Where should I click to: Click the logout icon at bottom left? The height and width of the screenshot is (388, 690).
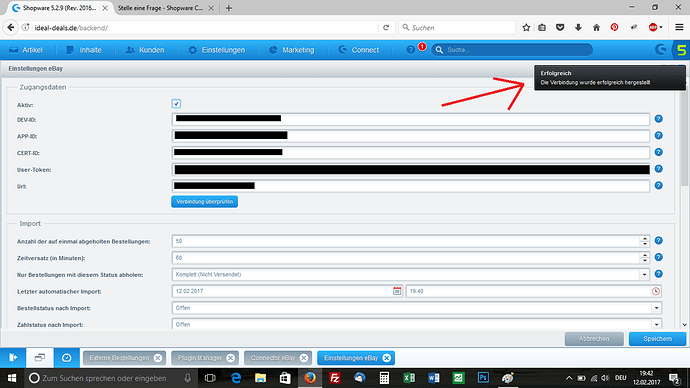[13, 358]
